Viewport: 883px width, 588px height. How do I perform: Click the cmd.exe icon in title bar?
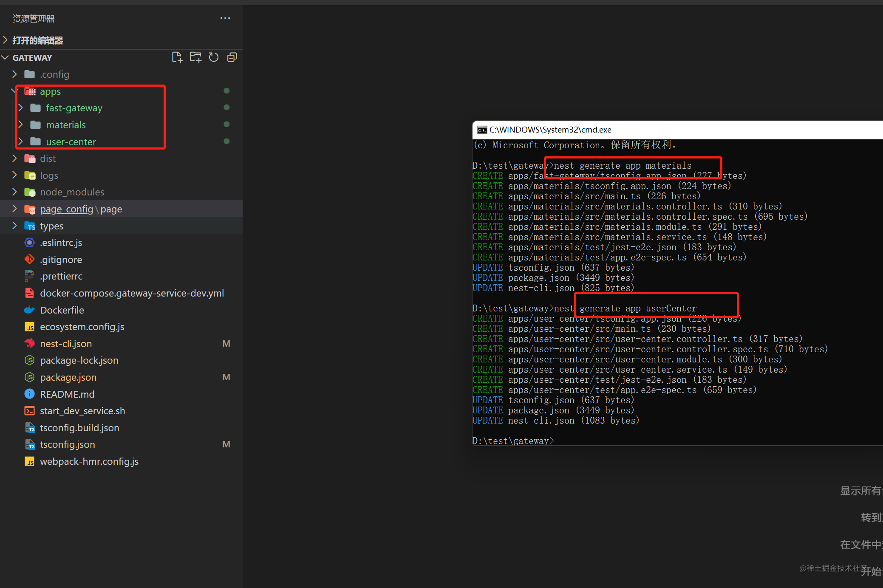(482, 130)
